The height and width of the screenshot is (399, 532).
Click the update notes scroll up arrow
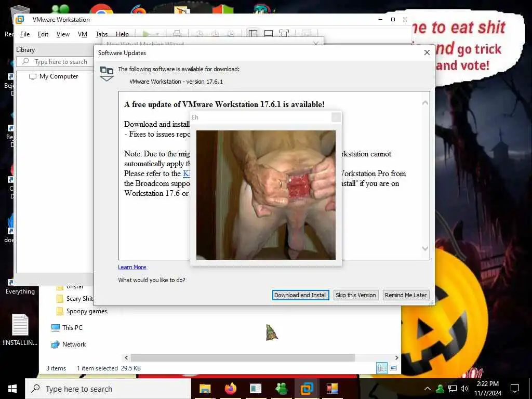(x=425, y=103)
